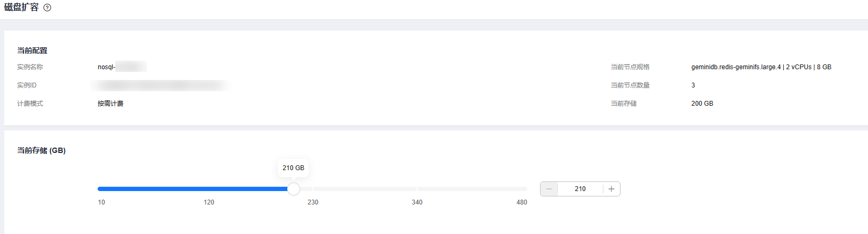Click the storage slider handle
Viewport: 868px width, 234px height.
click(x=294, y=189)
